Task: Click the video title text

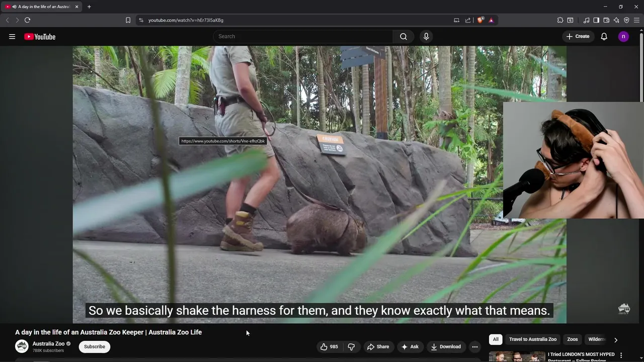Action: (x=108, y=332)
